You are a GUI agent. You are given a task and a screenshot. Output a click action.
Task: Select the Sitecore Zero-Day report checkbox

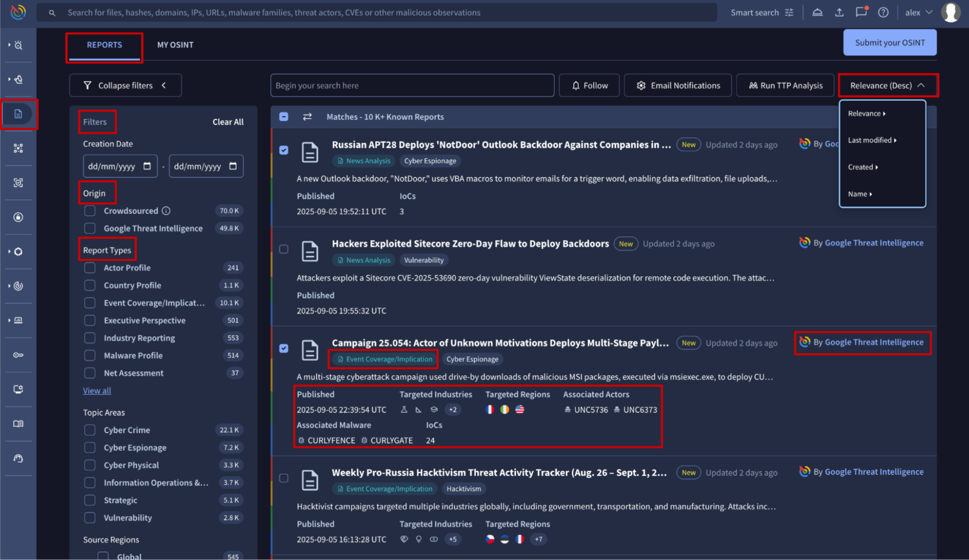284,249
